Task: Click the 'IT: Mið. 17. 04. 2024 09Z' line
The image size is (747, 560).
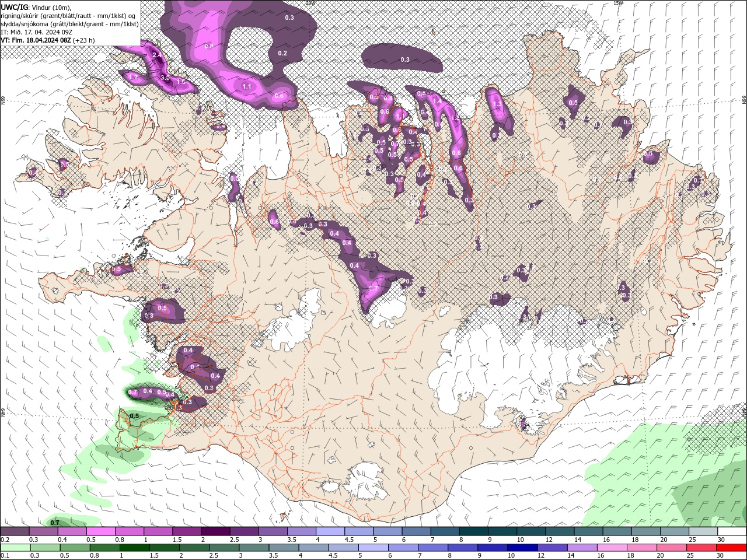Action: pos(37,32)
